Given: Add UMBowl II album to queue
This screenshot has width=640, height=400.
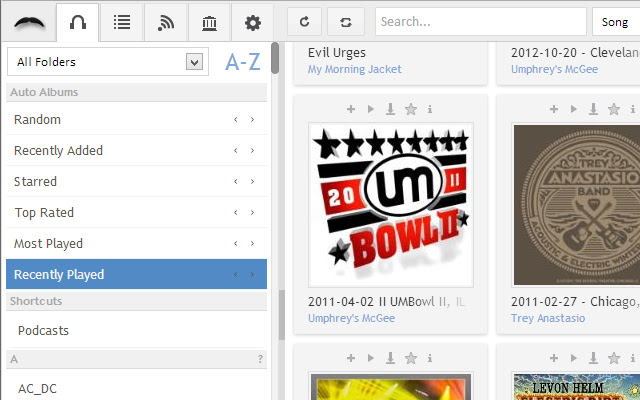Looking at the screenshot, I should pyautogui.click(x=351, y=109).
